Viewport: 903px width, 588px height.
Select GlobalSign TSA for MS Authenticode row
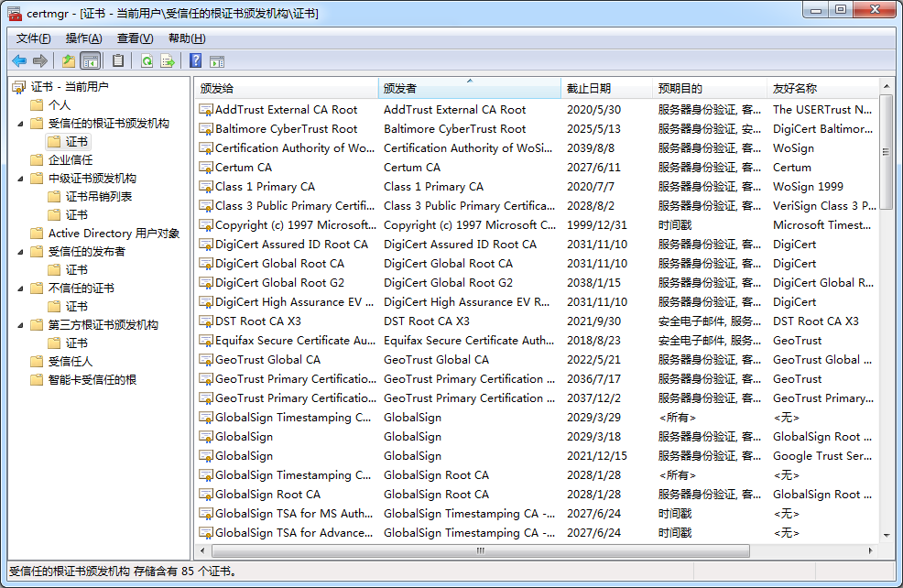pos(537,514)
